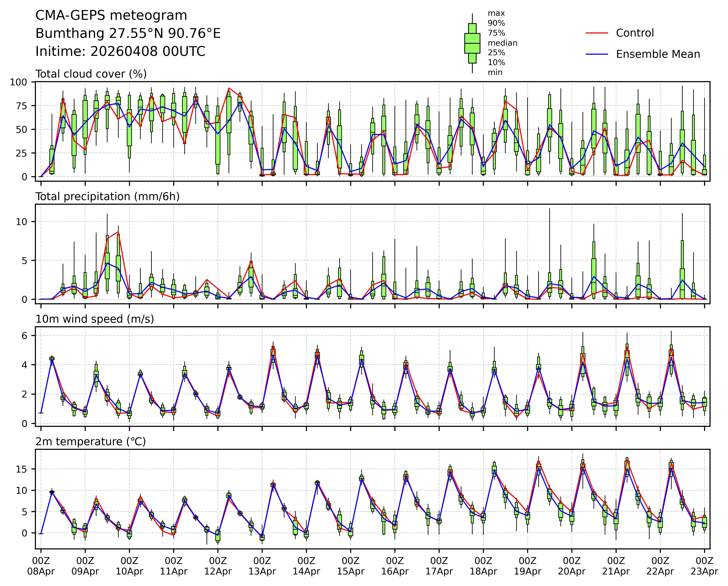Screen dimensions: 728x586
Task: Click the '00Z 08Apr' x-axis label
Action: click(41, 566)
